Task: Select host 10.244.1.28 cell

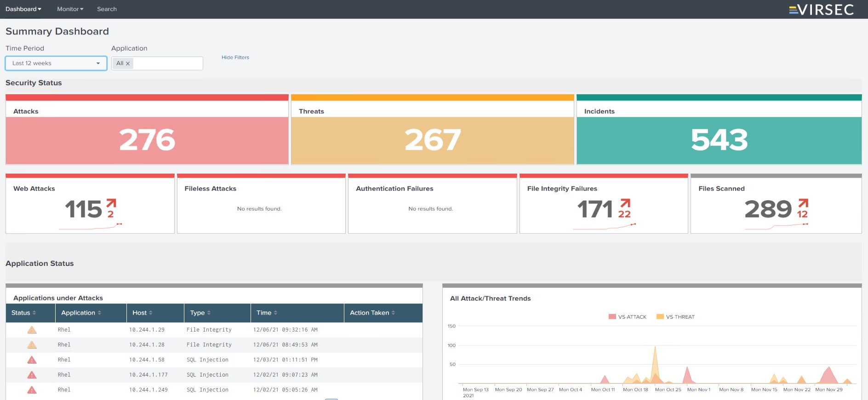Action: 147,345
